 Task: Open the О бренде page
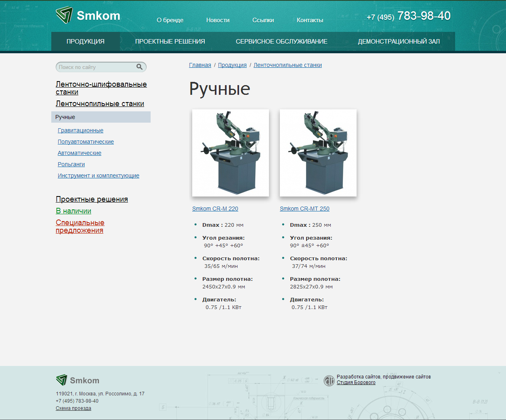tap(170, 20)
